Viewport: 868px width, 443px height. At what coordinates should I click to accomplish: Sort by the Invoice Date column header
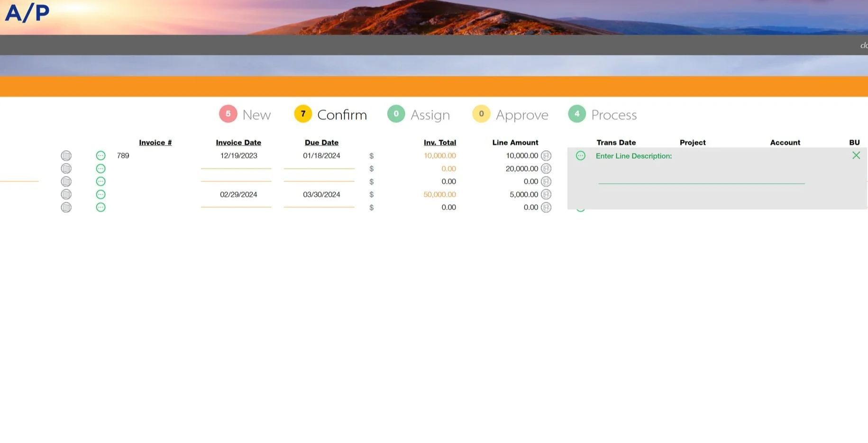pos(238,142)
